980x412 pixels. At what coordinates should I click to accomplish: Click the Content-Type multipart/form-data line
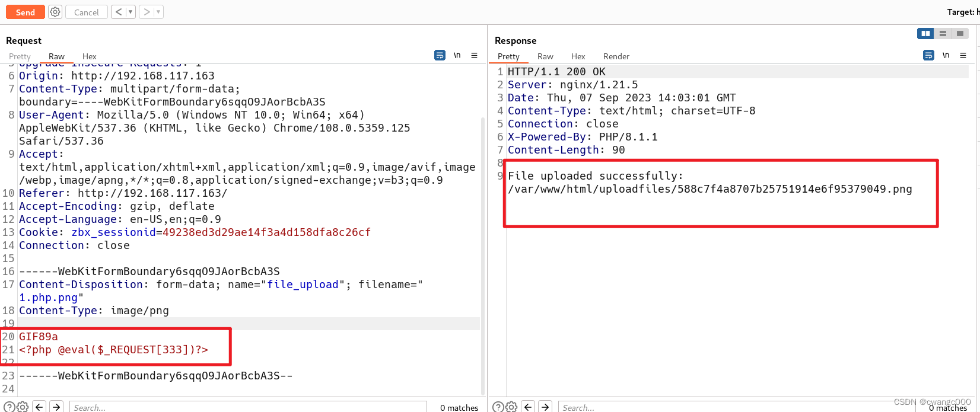coord(129,89)
